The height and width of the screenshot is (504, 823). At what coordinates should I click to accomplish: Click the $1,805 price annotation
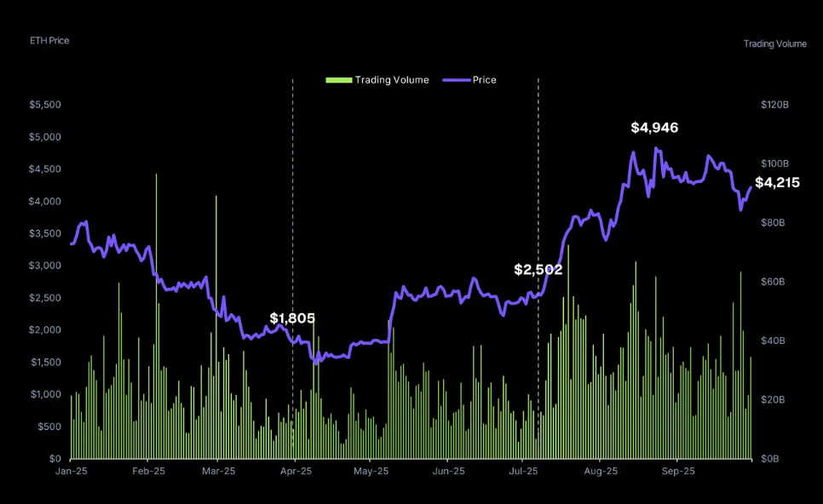[292, 318]
